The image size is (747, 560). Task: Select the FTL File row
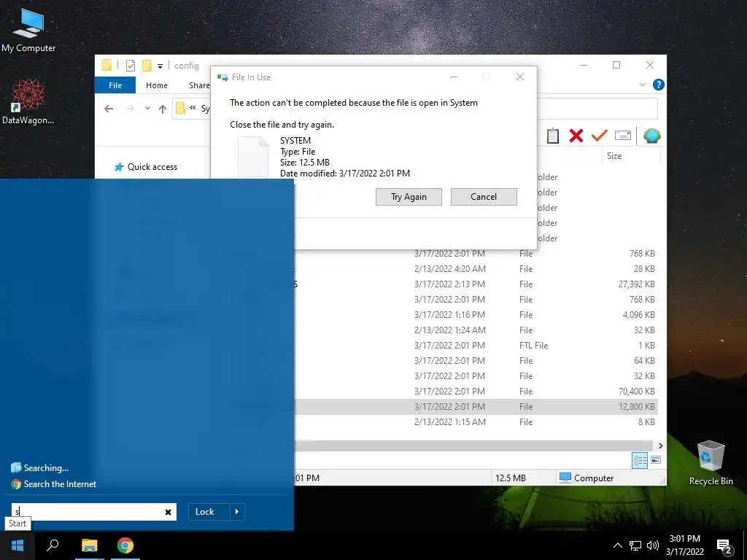tap(474, 345)
